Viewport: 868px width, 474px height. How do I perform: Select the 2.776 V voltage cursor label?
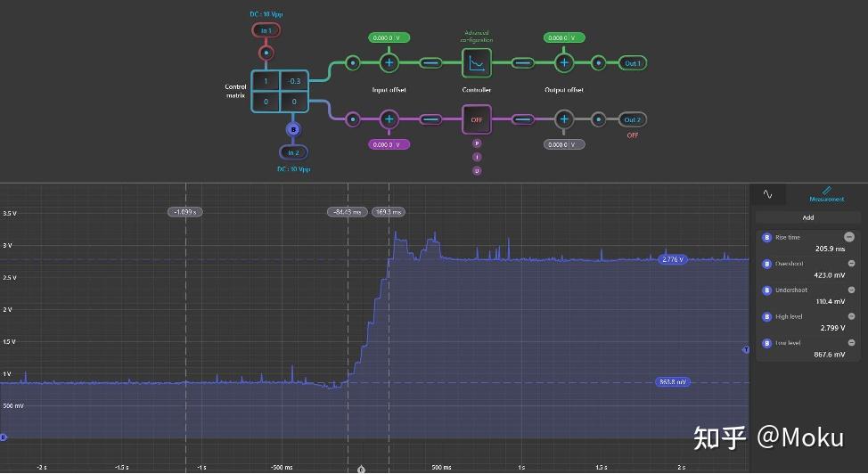(673, 259)
